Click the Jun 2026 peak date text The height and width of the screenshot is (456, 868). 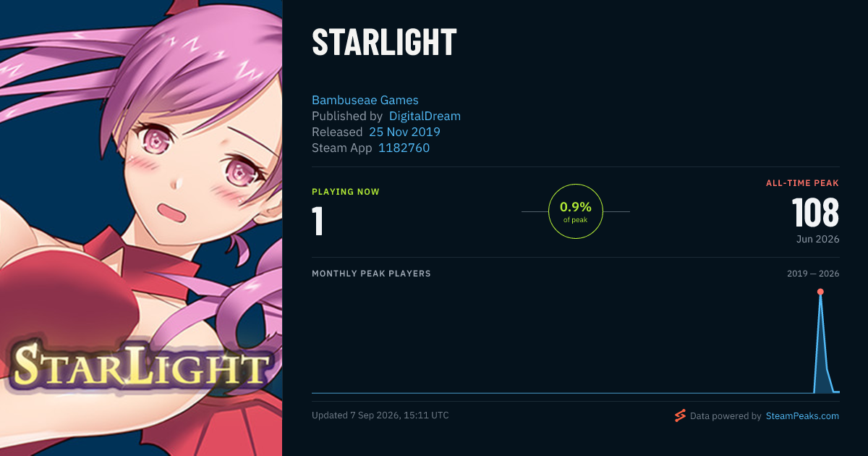pyautogui.click(x=819, y=240)
